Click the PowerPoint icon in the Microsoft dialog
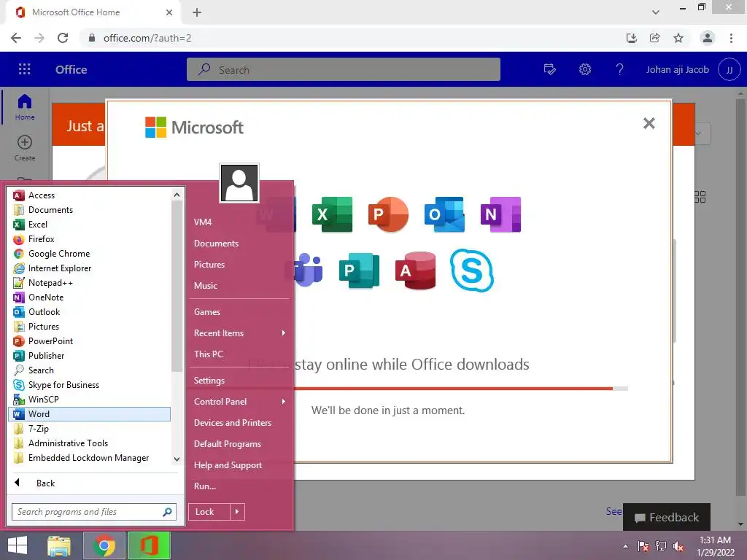Image resolution: width=747 pixels, height=560 pixels. pyautogui.click(x=388, y=214)
